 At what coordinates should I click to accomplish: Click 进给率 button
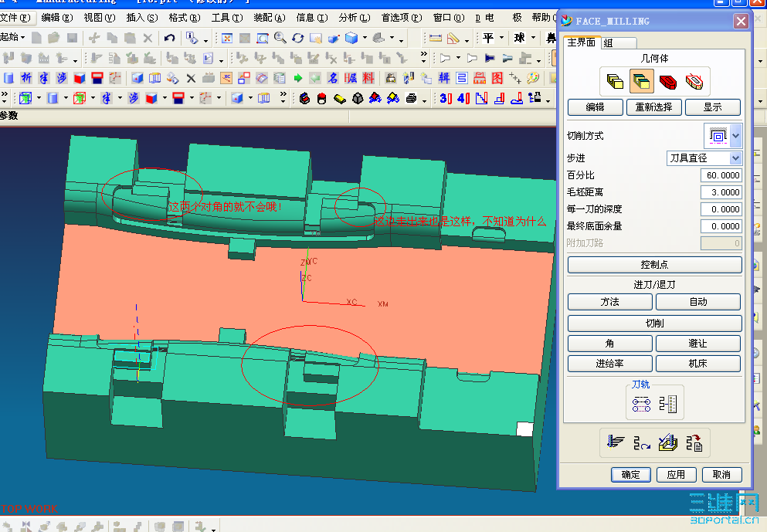click(x=610, y=364)
